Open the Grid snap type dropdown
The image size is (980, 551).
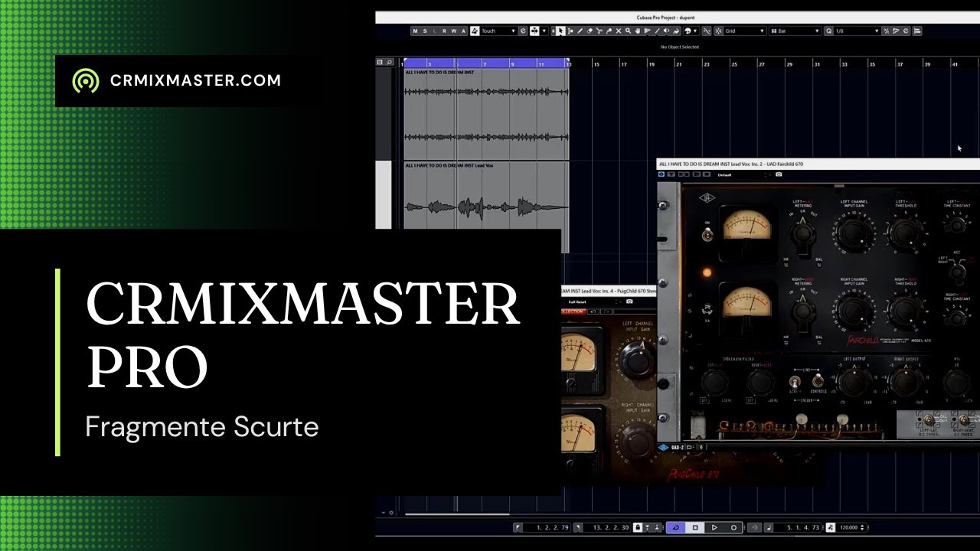744,31
